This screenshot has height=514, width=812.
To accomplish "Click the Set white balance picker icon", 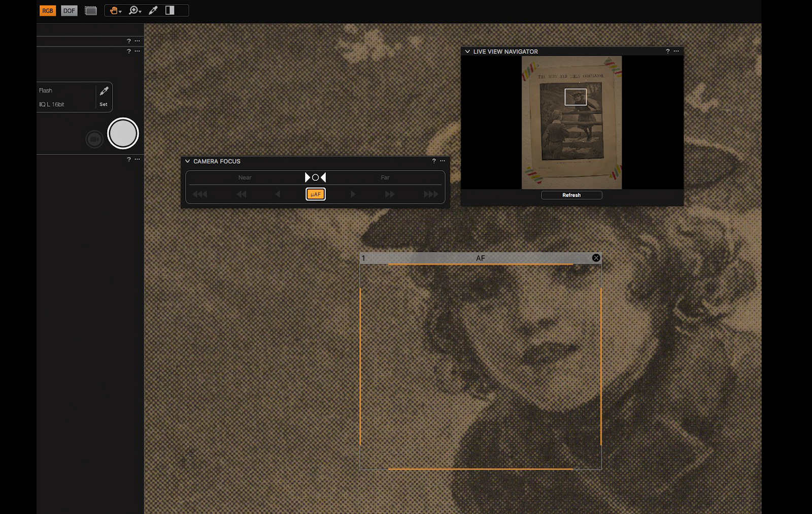I will [x=104, y=91].
